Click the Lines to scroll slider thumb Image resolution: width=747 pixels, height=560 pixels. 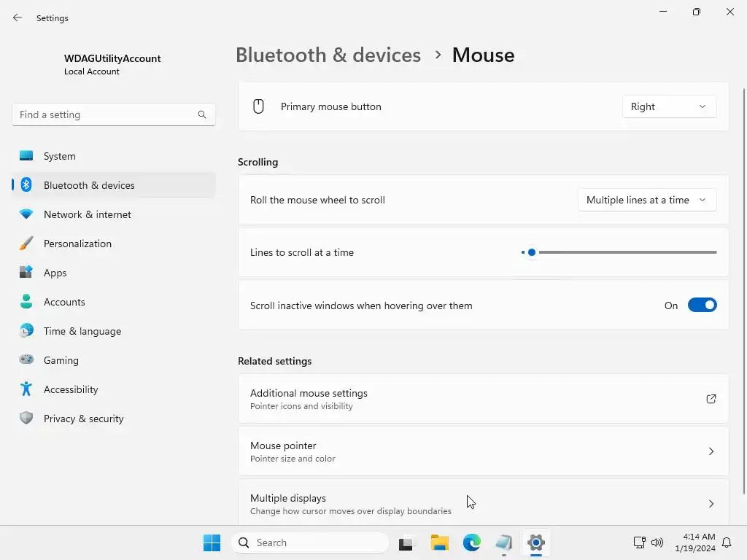[x=532, y=252]
